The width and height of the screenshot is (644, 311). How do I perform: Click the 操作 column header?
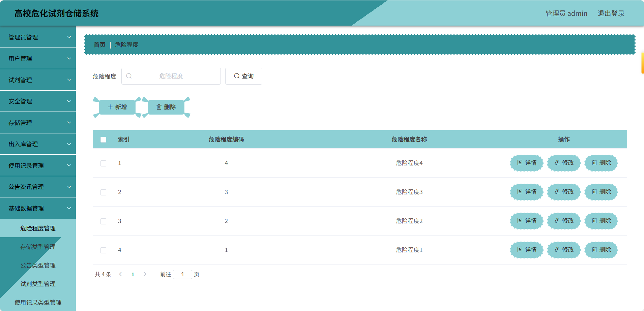click(x=564, y=139)
